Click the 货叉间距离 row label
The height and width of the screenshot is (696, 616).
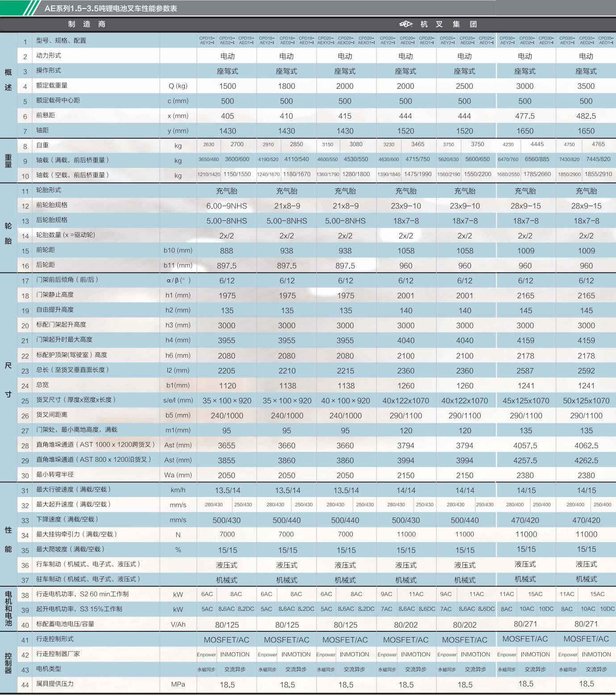click(x=52, y=414)
